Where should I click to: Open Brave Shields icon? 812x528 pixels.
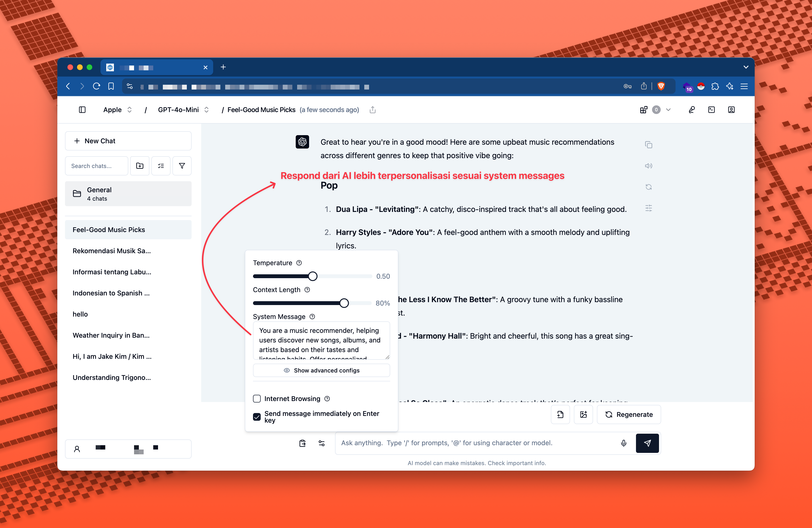[x=661, y=86]
